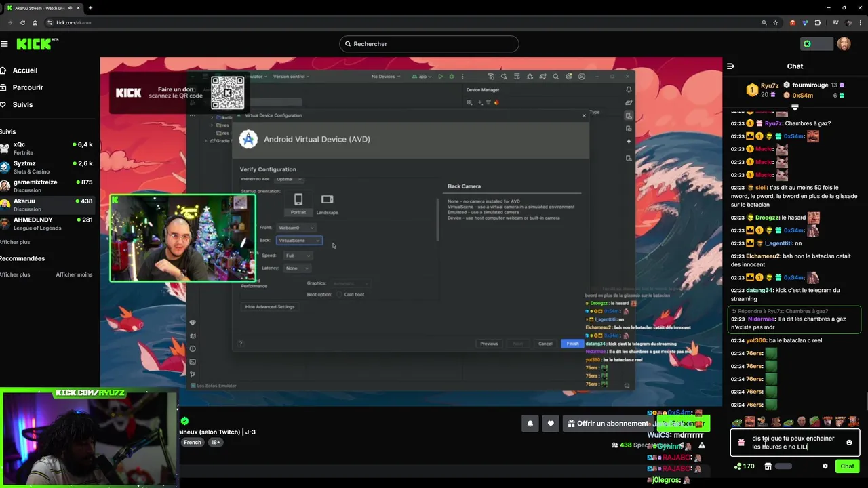Click the 18+ tag
Viewport: 868px width, 488px height.
pyautogui.click(x=215, y=443)
